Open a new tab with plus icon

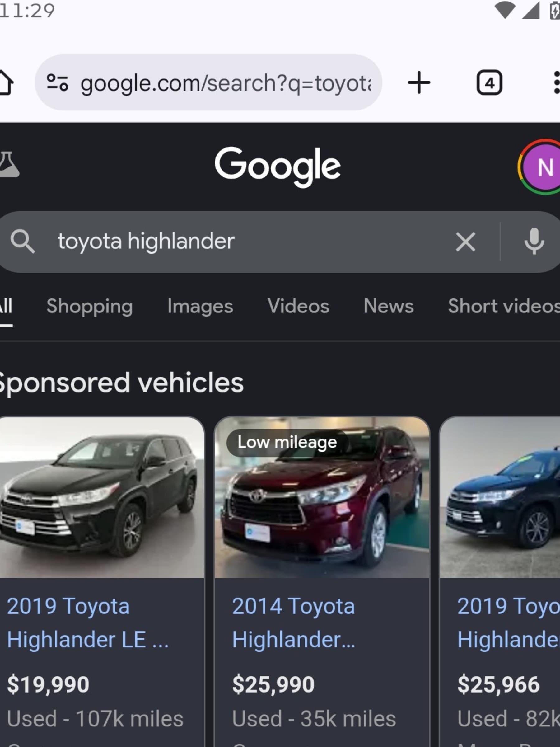pyautogui.click(x=418, y=83)
